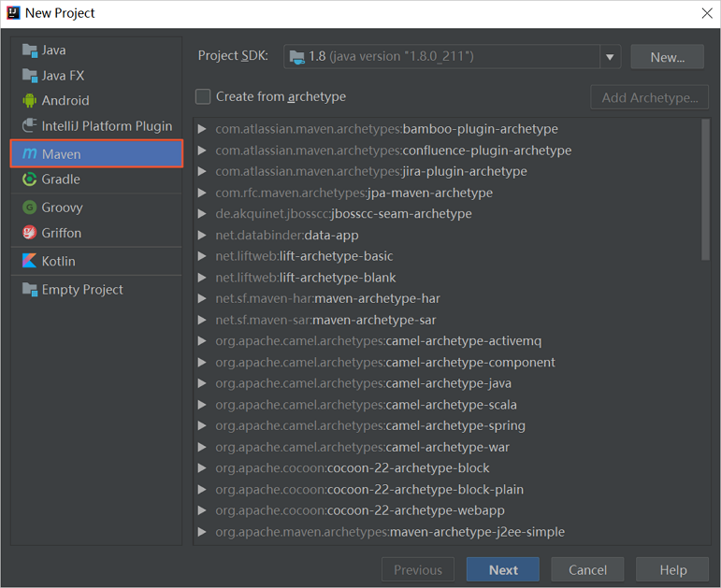721x588 pixels.
Task: Click the Gradle icon
Action: (29, 179)
